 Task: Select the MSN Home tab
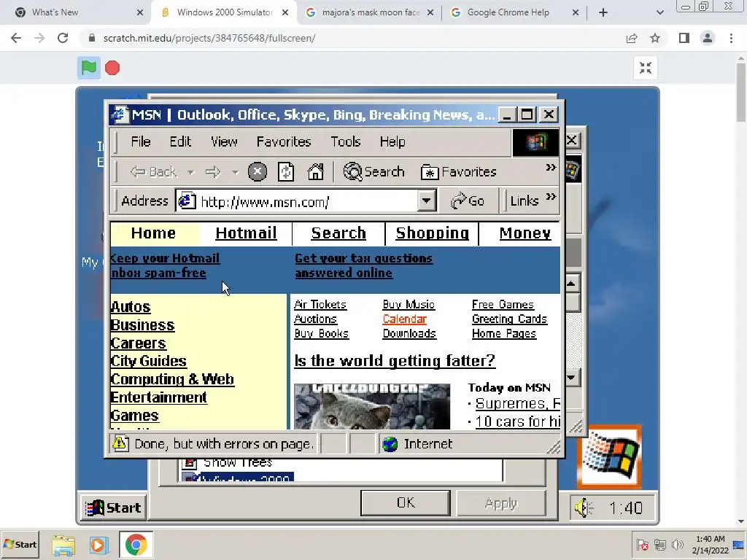point(153,233)
